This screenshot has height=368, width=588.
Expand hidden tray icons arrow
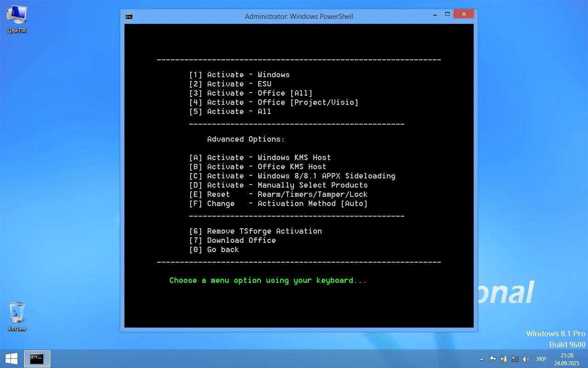coord(481,359)
